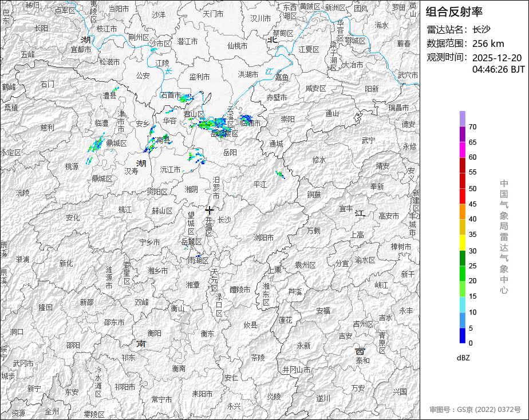The image size is (529, 420).
Task: Pick the light purple swatch above 70 dBZ
Action: (x=463, y=118)
